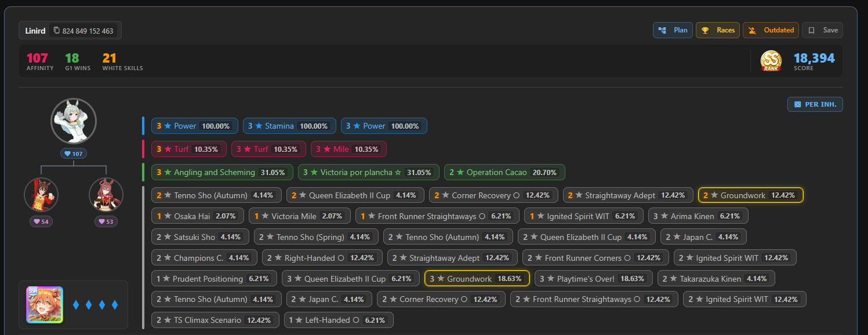
Task: Select the 3-star Groundwork 18.63% chip
Action: click(477, 279)
